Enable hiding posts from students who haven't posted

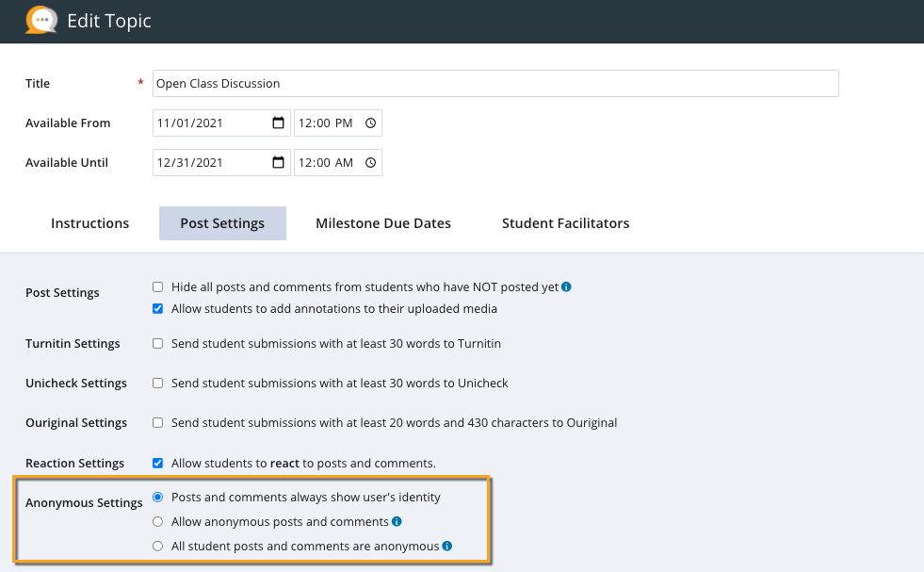[x=158, y=287]
